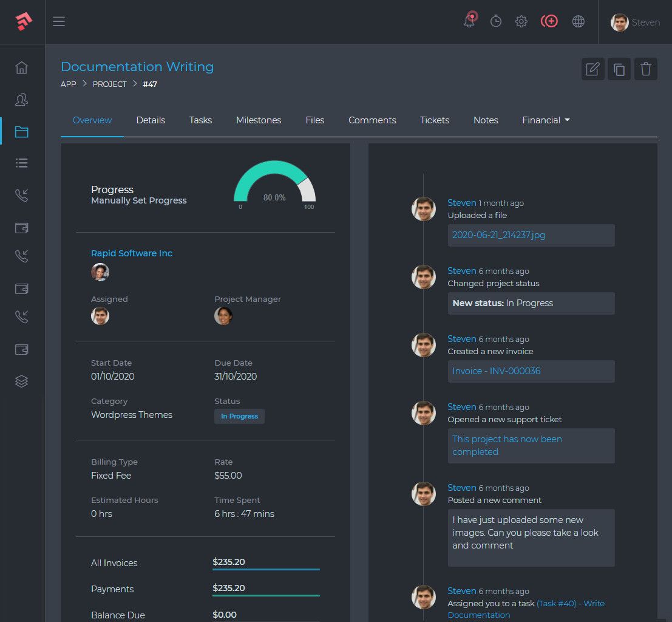Open the language globe icon
This screenshot has height=622, width=672.
pos(578,21)
